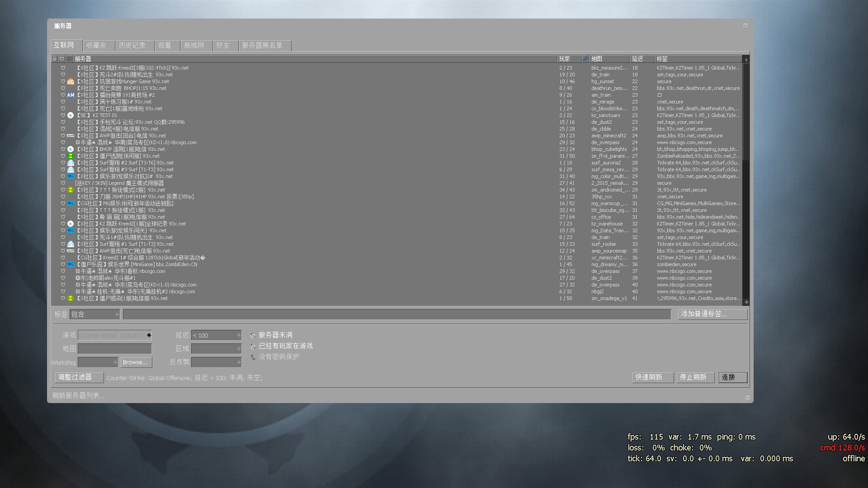This screenshot has height=488, width=868.
Task: Toggle the 已经有玩家在游戏 checkbox
Action: pos(253,347)
